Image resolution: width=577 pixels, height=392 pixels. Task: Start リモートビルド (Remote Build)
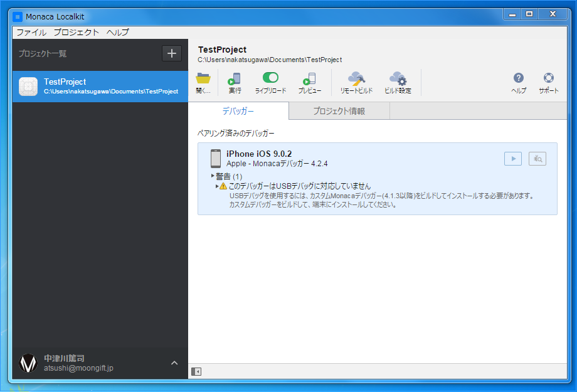pos(356,79)
